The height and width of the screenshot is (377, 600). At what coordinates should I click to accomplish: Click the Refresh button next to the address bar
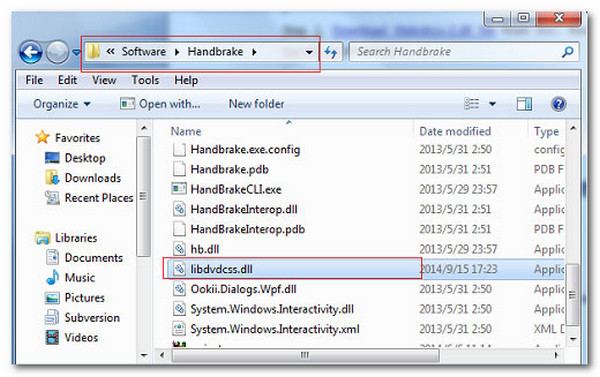(x=331, y=52)
